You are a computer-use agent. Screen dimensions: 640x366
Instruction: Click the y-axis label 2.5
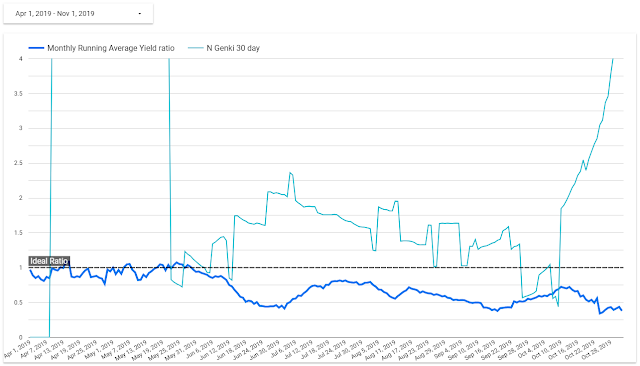(x=18, y=163)
